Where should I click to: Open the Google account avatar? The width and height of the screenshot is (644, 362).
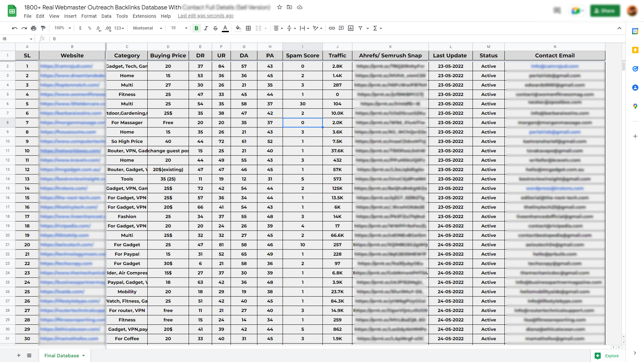click(x=632, y=11)
